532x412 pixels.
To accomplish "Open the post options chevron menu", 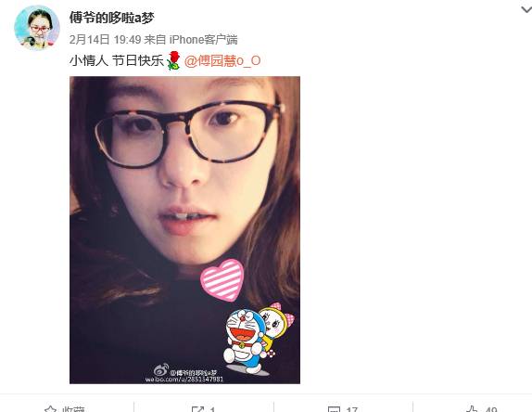I will (526, 10).
